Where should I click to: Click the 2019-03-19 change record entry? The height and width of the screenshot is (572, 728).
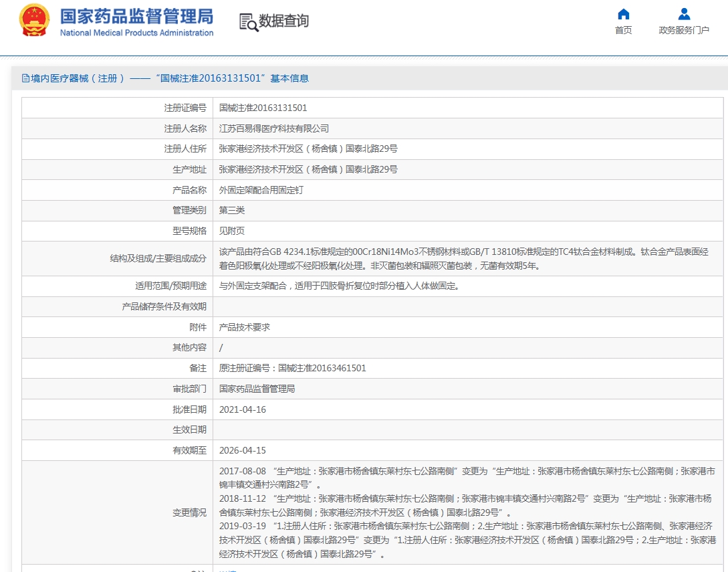[467, 540]
